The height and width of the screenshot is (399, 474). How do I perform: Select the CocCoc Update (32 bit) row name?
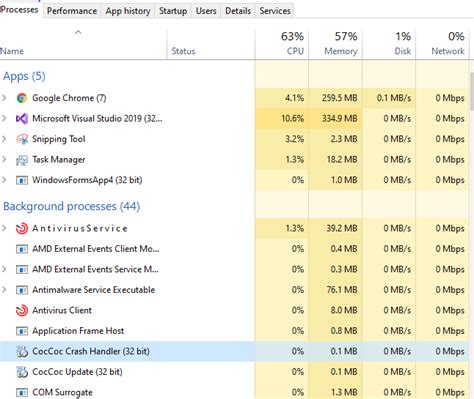click(77, 372)
